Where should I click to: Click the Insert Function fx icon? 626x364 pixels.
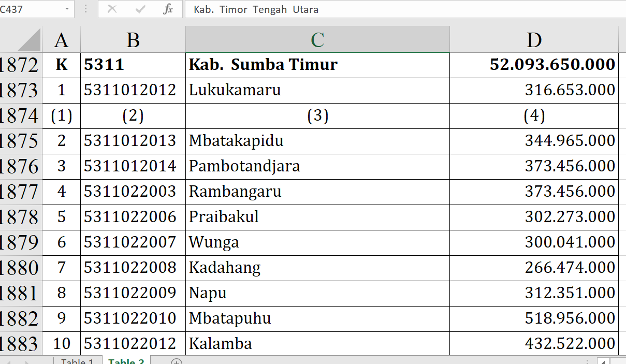pyautogui.click(x=168, y=9)
